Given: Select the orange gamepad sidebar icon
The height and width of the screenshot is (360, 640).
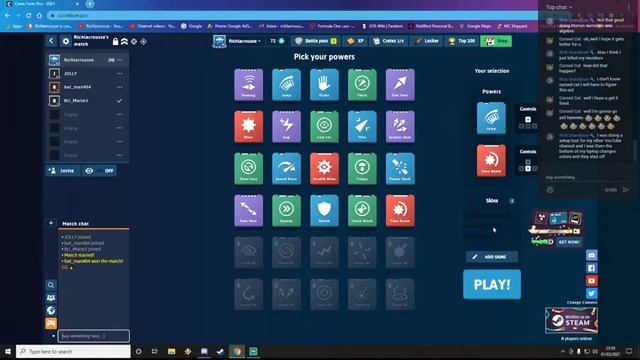Looking at the screenshot, I should [51, 323].
